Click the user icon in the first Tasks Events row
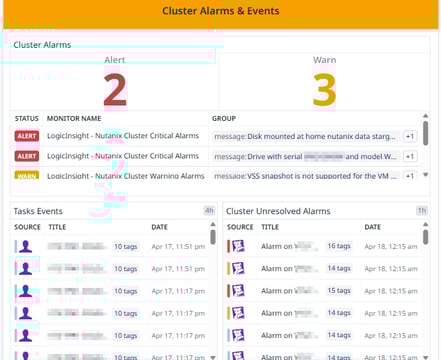Viewport: 441px width, 360px height. click(x=25, y=246)
